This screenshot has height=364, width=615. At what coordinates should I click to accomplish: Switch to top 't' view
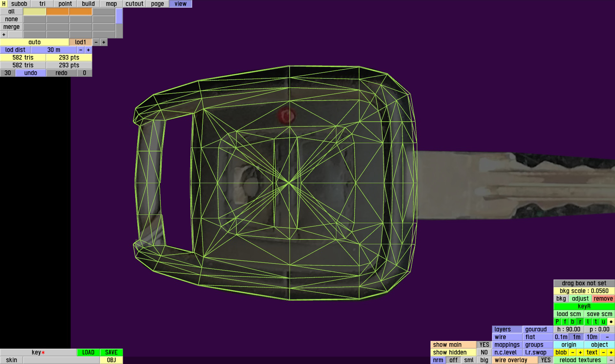(x=595, y=322)
